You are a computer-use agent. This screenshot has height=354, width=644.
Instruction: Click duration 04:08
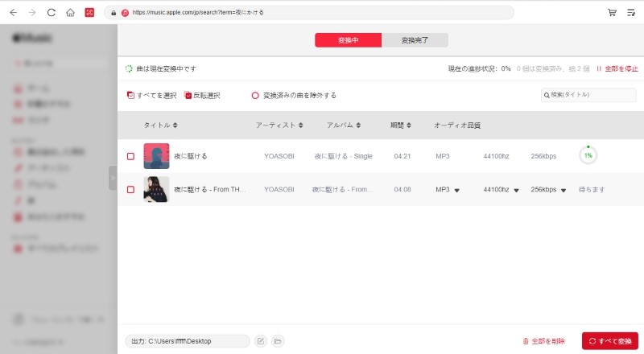402,189
